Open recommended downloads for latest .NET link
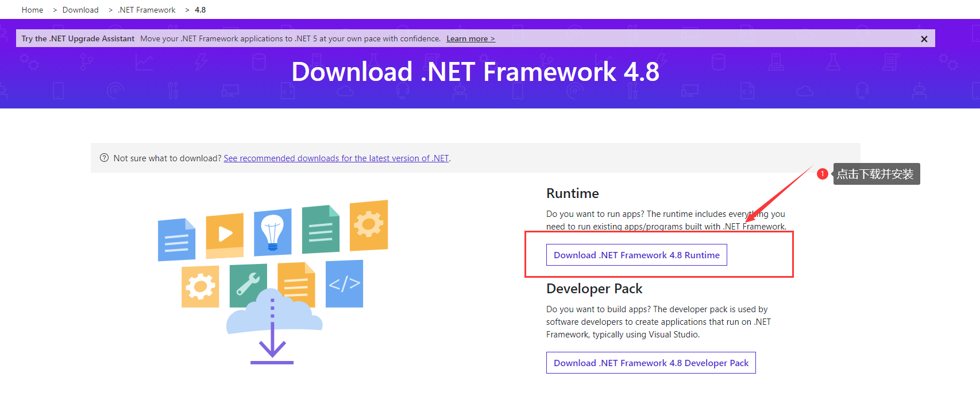The height and width of the screenshot is (404, 980). tap(336, 158)
